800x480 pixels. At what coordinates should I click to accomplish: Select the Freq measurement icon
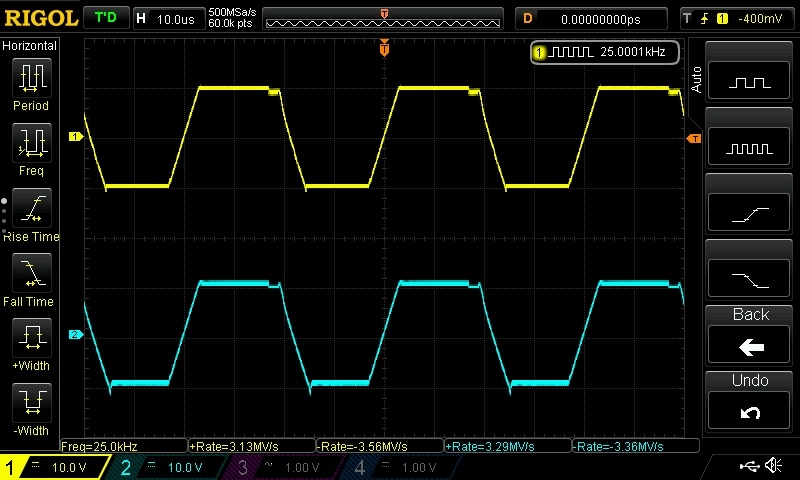click(x=31, y=148)
